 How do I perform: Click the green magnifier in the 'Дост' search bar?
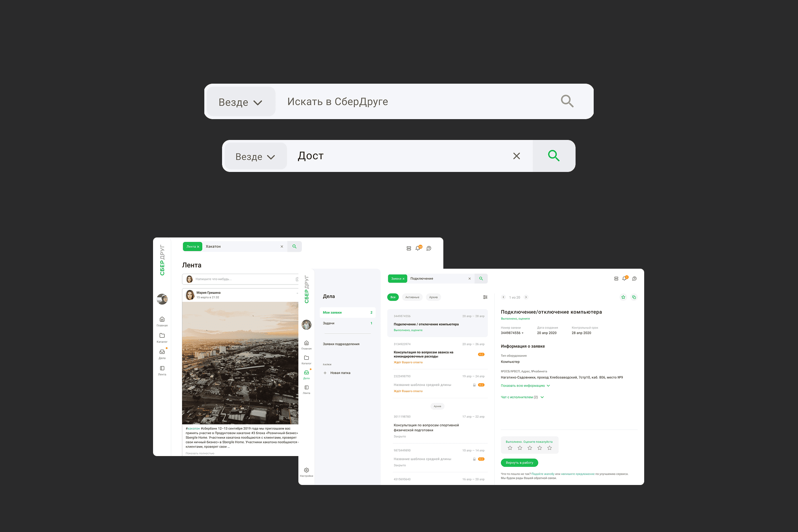click(x=554, y=156)
